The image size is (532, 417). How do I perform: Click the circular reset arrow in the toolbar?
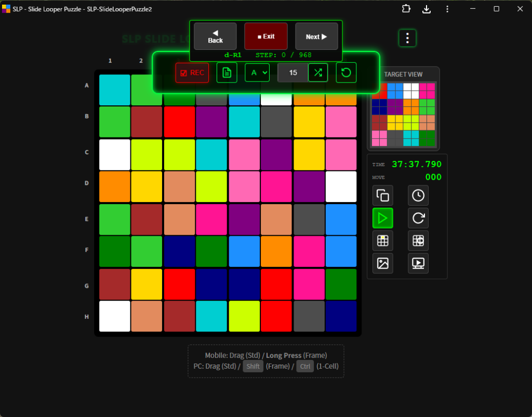(346, 73)
